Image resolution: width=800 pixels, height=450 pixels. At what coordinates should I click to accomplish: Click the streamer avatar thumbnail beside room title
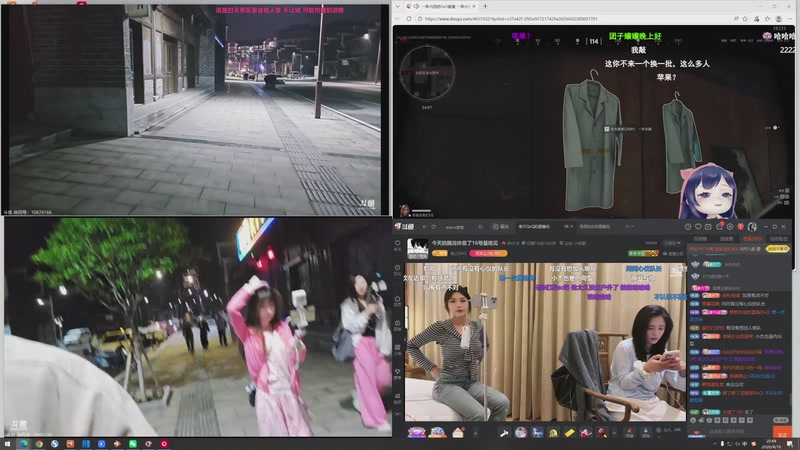pyautogui.click(x=417, y=248)
